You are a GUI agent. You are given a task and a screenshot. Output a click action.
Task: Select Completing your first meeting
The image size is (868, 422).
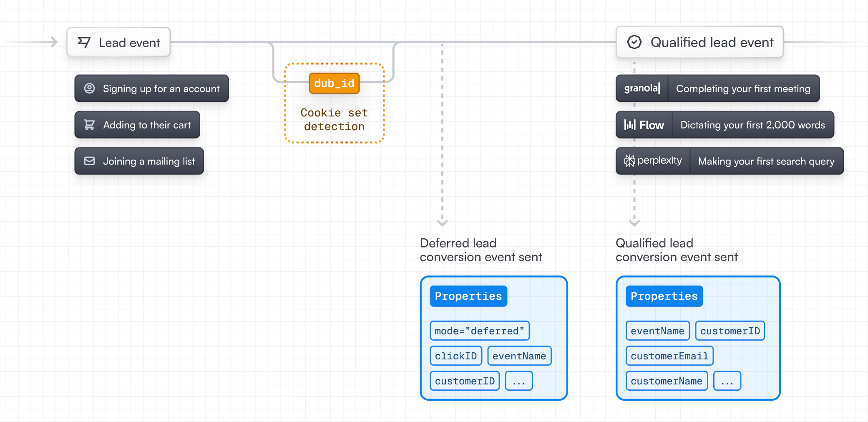click(743, 88)
